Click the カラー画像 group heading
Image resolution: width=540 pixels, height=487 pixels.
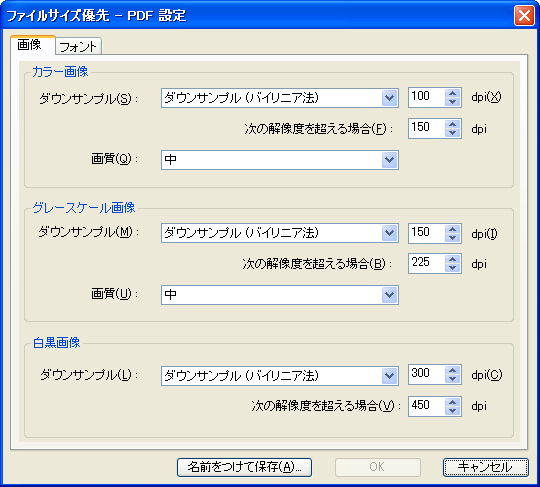(60, 72)
